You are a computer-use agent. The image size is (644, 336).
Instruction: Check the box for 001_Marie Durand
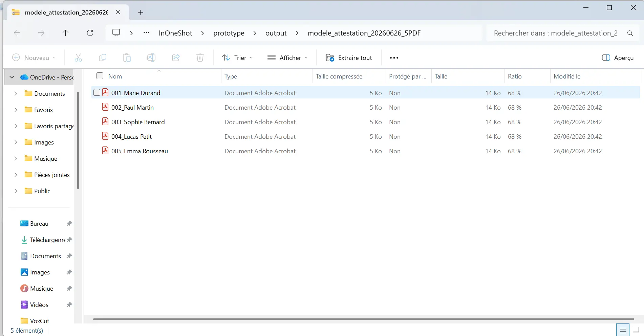point(97,92)
